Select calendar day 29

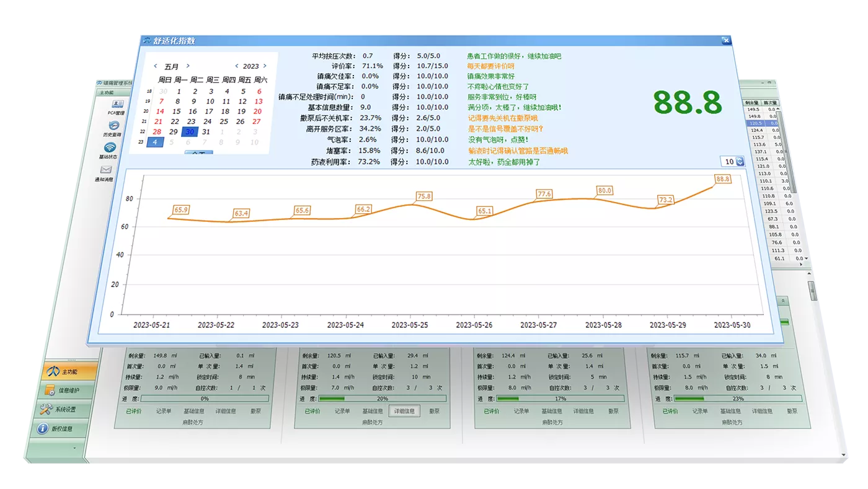coord(174,131)
